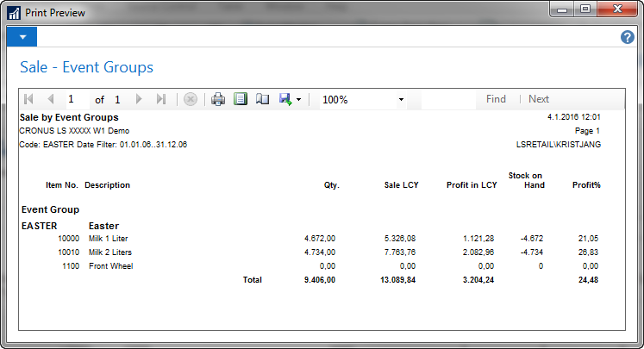
Task: Go to first page of report
Action: click(29, 99)
